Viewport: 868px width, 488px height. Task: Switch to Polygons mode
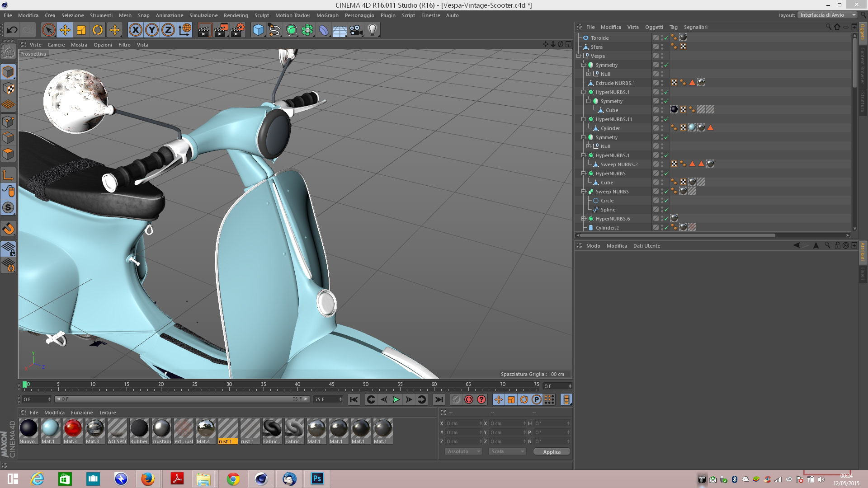8,154
